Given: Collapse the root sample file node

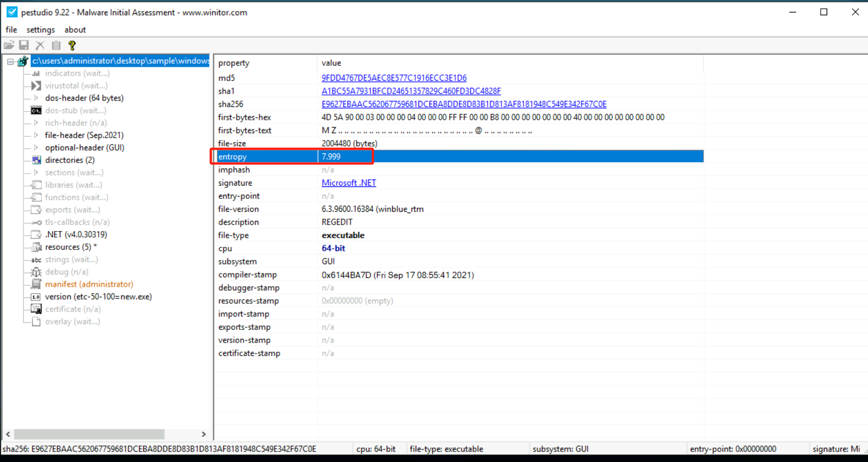Looking at the screenshot, I should point(10,61).
